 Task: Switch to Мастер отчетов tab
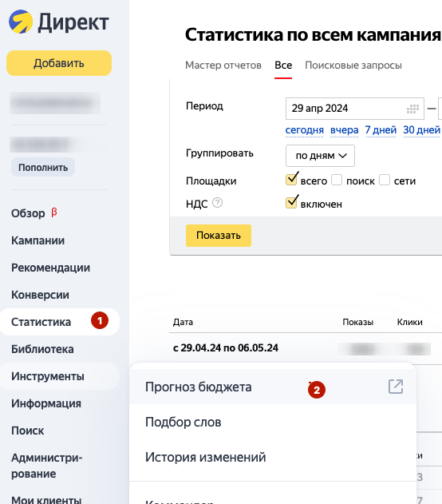tap(223, 65)
